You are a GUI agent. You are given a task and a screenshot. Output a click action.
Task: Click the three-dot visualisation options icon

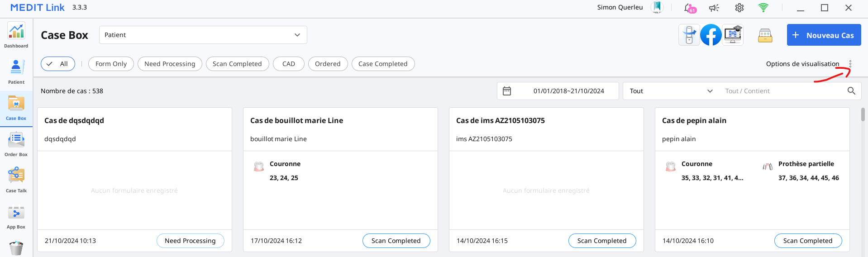click(x=850, y=64)
